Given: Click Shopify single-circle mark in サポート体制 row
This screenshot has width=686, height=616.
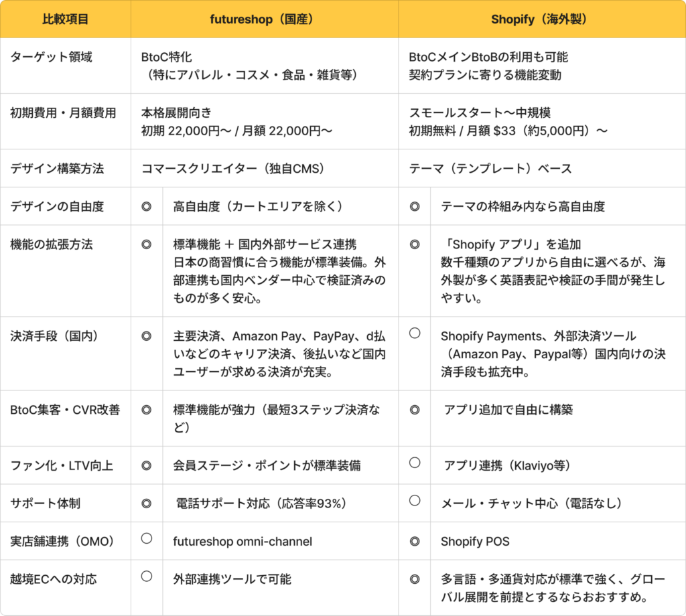Looking at the screenshot, I should [x=415, y=501].
